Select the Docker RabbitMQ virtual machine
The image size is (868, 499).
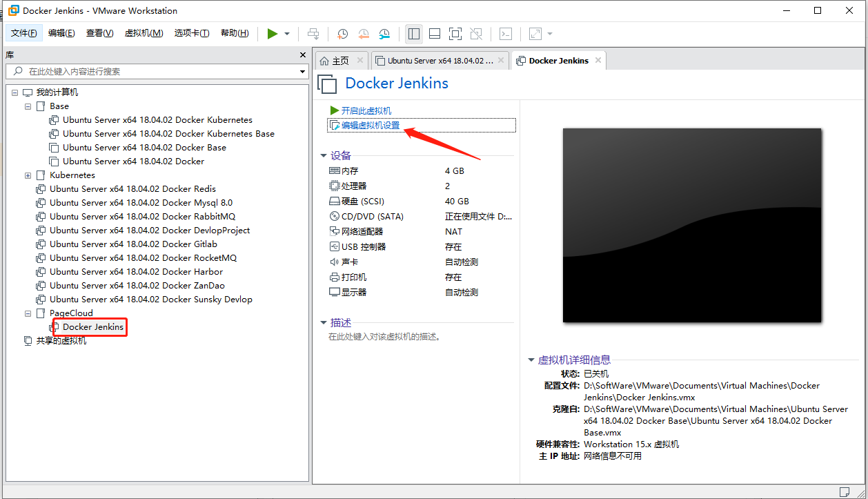point(142,217)
